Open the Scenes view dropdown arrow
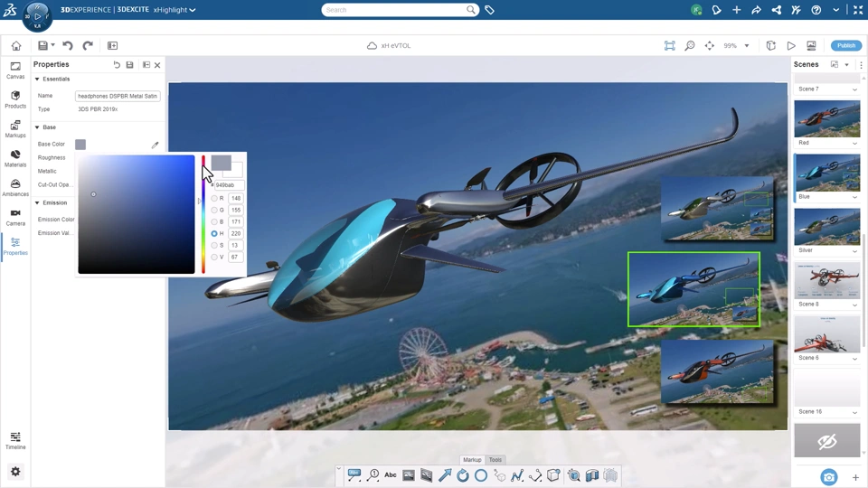 click(x=846, y=65)
